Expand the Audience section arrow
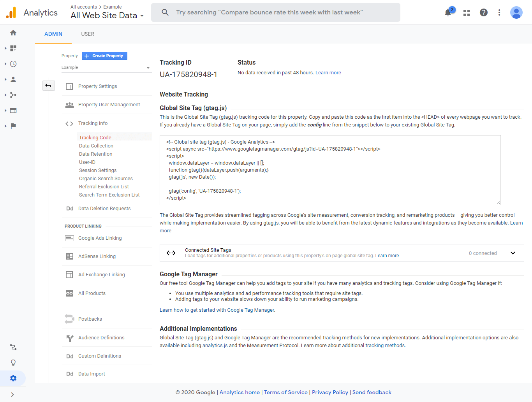 5,79
